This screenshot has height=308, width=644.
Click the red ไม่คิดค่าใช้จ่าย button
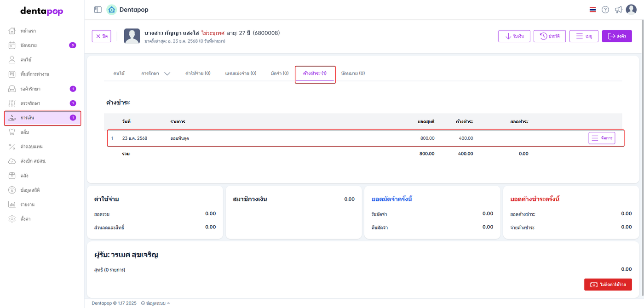click(x=608, y=285)
